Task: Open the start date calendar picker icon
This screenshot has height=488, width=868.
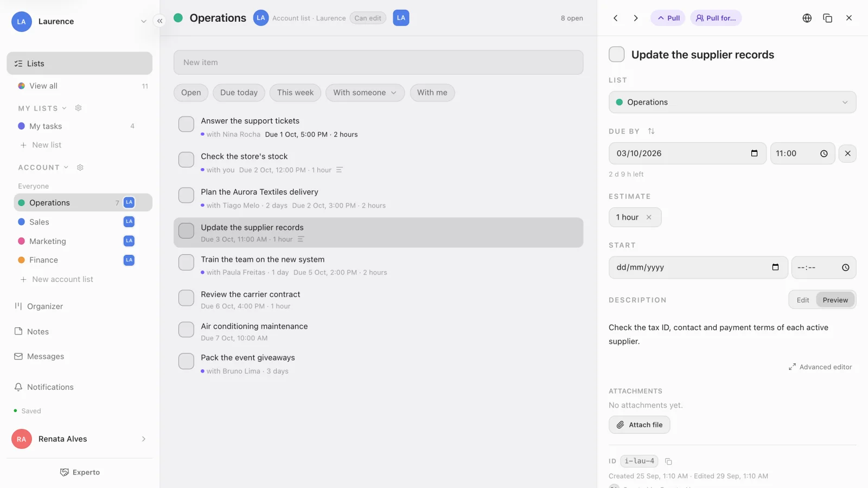Action: coord(775,267)
